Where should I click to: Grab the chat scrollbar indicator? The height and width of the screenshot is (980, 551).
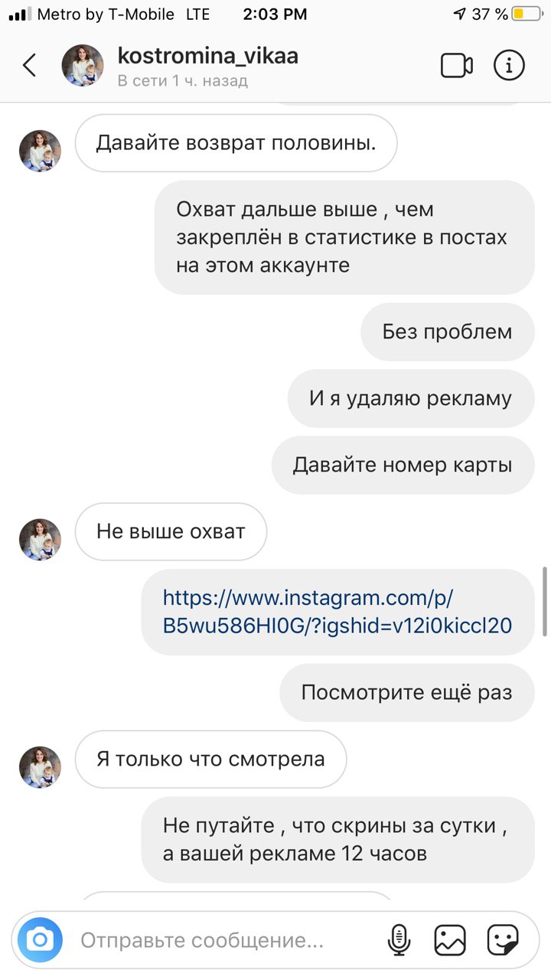tap(545, 601)
